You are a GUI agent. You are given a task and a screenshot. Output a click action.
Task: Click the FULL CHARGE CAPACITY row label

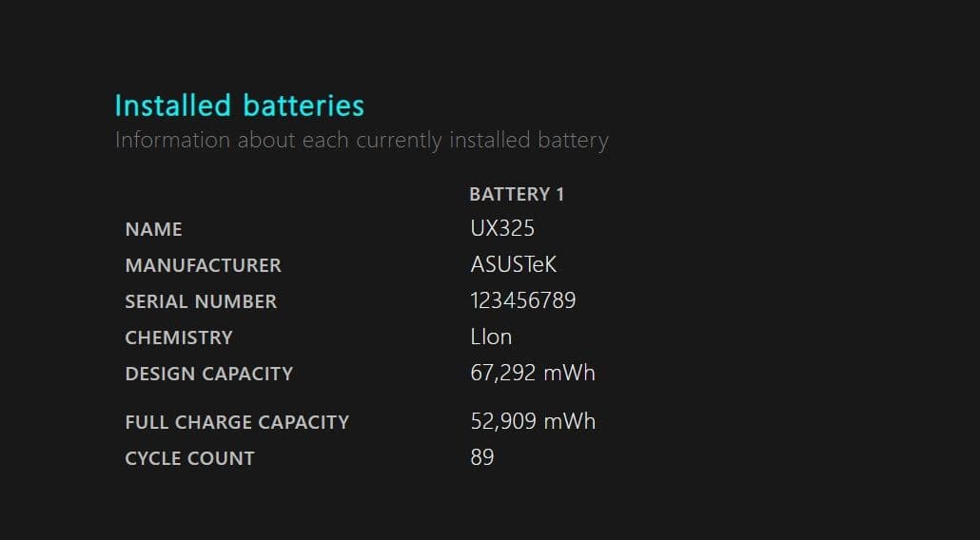pos(237,422)
